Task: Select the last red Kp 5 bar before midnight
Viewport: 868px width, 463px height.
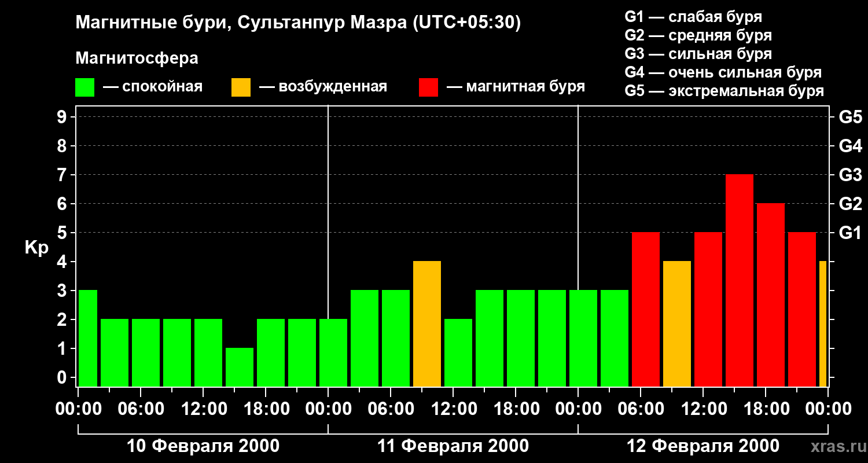Action: (x=802, y=309)
